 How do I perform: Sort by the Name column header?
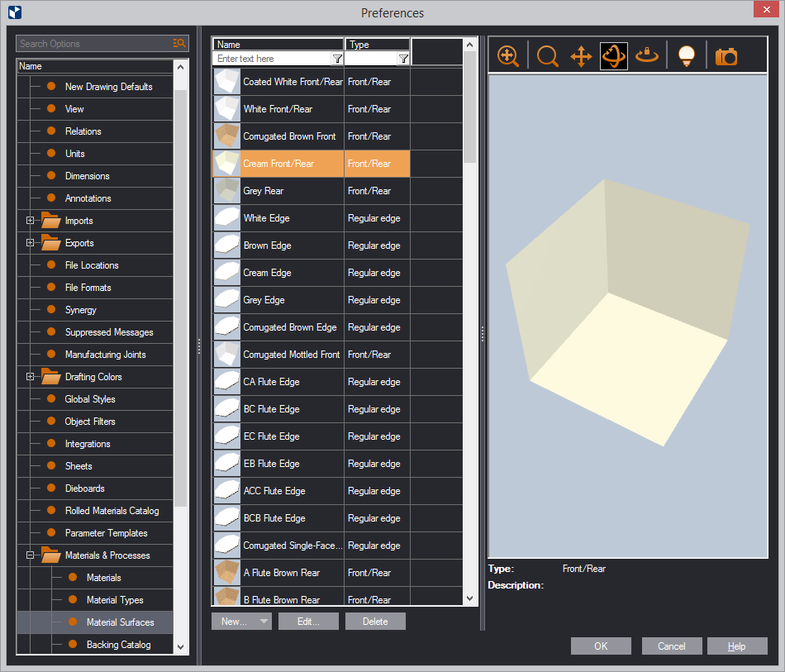pos(278,45)
